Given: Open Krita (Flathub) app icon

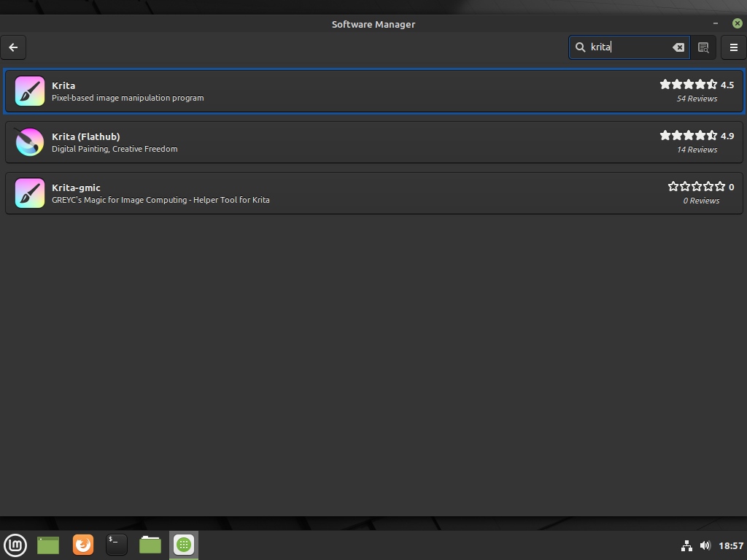Looking at the screenshot, I should (29, 142).
